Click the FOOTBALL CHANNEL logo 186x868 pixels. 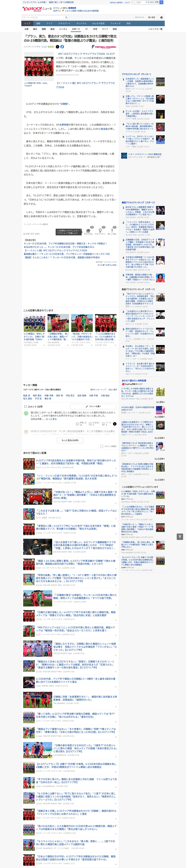104,47
